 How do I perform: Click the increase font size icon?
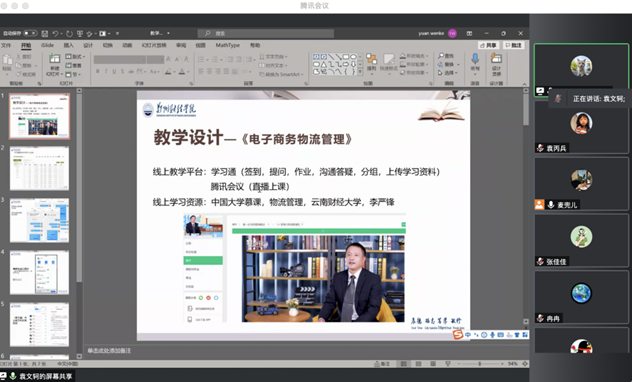tap(168, 60)
